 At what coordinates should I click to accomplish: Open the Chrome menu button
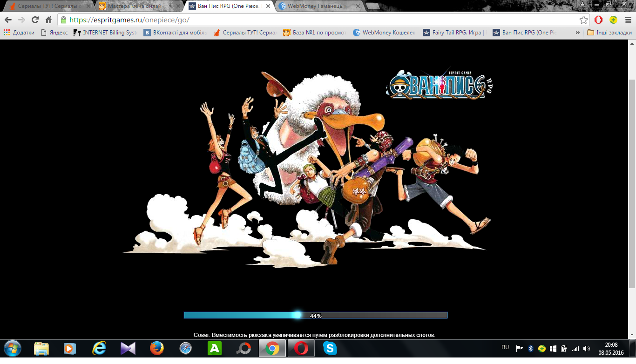(x=627, y=20)
